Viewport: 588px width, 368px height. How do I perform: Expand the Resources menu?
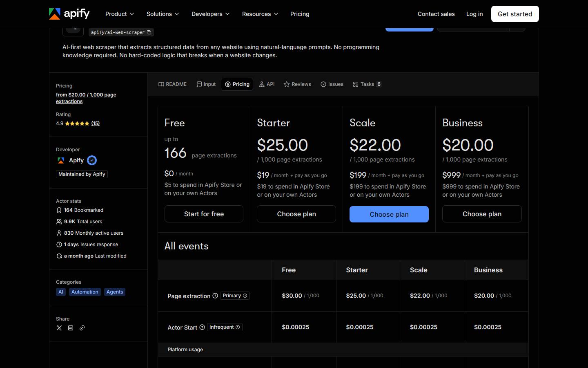pos(260,14)
